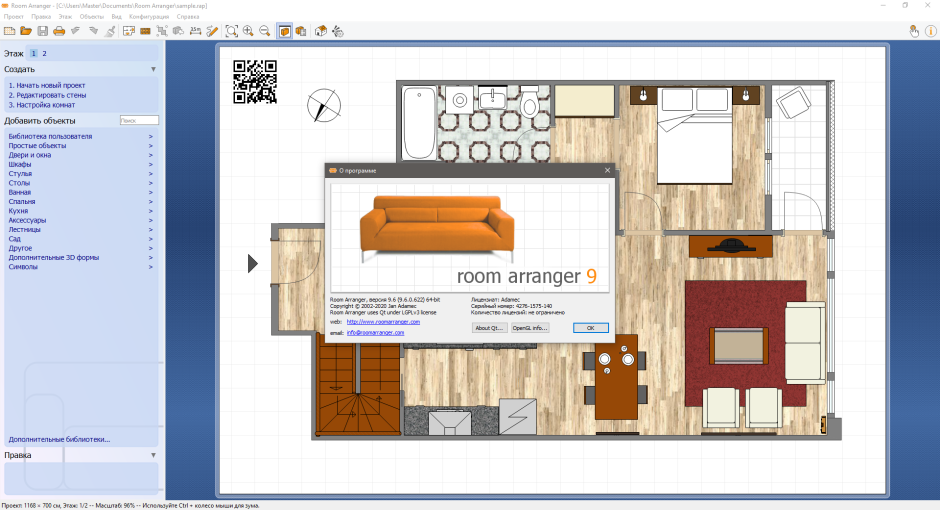Image resolution: width=940 pixels, height=510 pixels.
Task: Expand the Стулья category
Action: (80, 174)
